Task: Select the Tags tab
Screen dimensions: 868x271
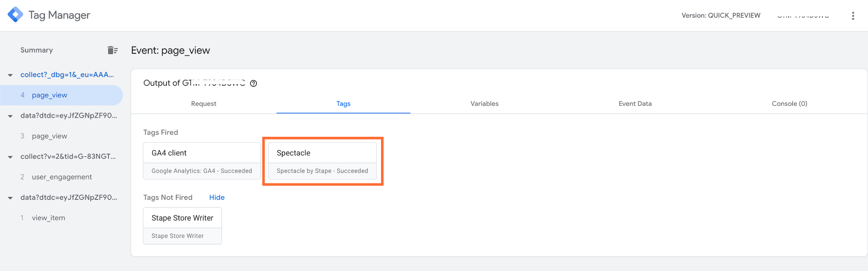Action: pos(343,104)
